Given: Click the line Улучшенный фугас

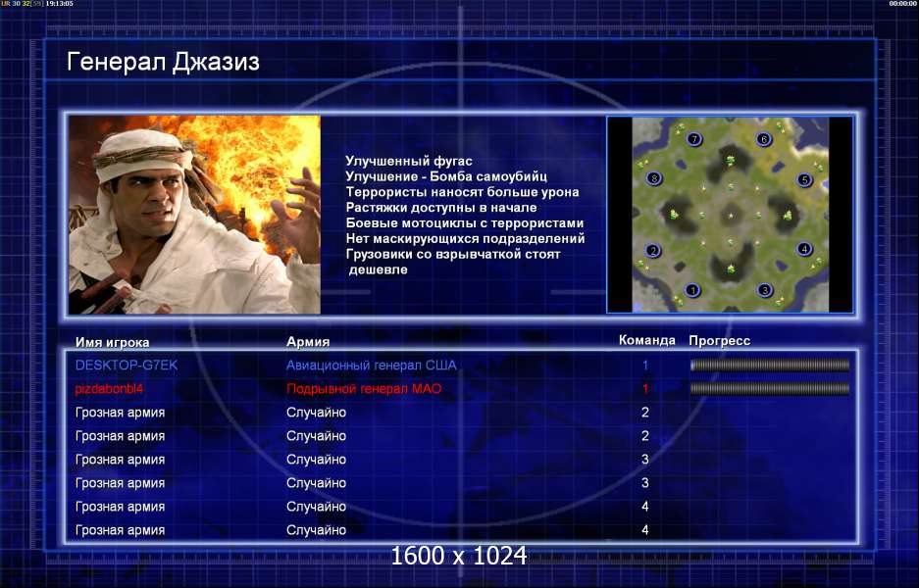Looking at the screenshot, I should point(409,161).
